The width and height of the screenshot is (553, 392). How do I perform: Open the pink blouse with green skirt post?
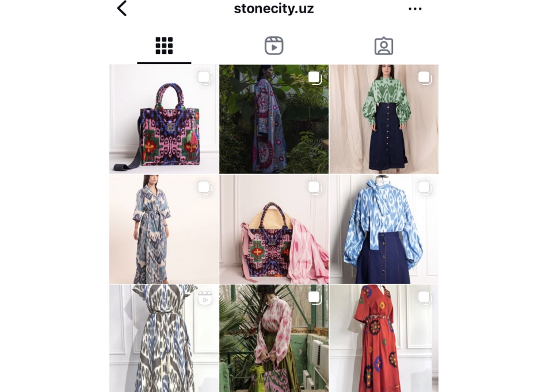(x=274, y=338)
